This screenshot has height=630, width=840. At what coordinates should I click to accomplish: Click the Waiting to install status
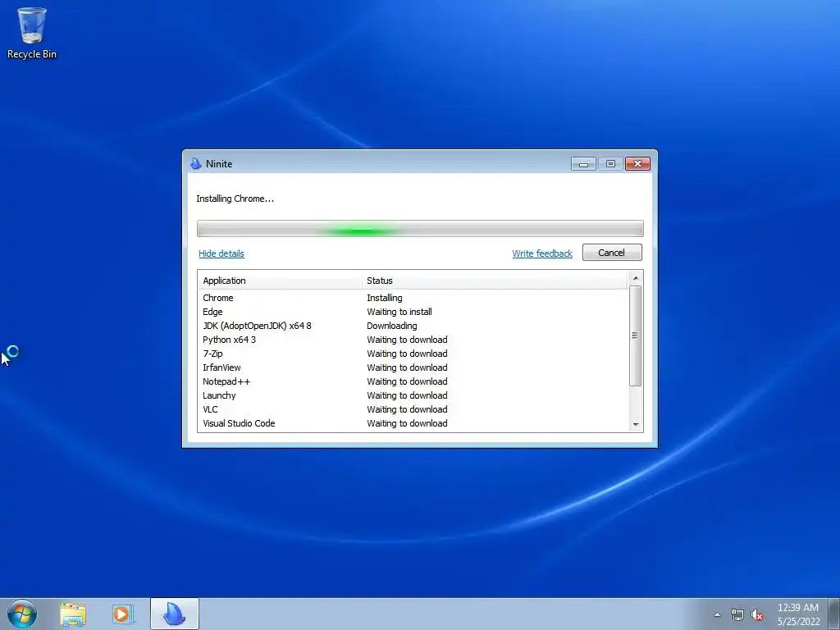click(399, 312)
